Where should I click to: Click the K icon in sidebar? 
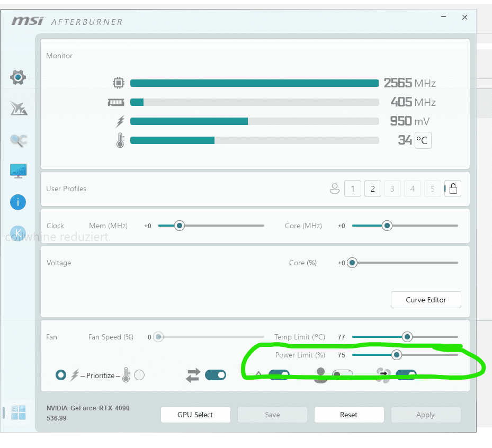click(18, 234)
